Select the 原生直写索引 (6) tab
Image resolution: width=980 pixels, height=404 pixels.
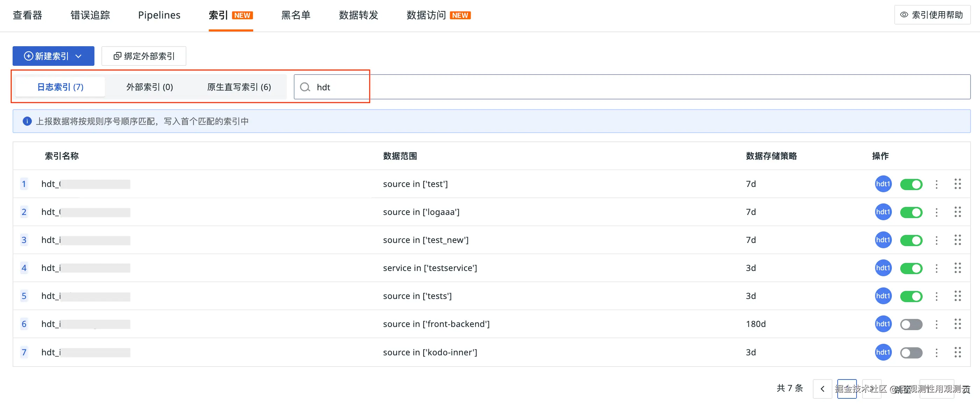[239, 87]
